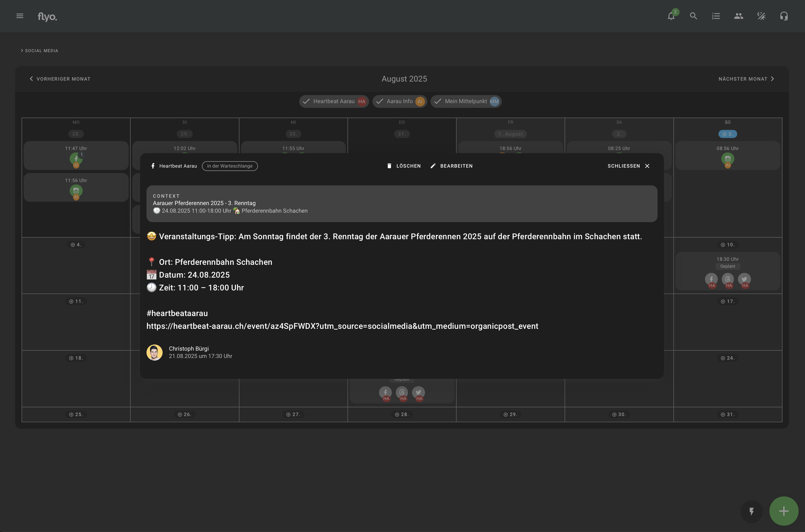Viewport: 805px width, 532px height.
Task: Add a post on day 28.
Action: [402, 414]
